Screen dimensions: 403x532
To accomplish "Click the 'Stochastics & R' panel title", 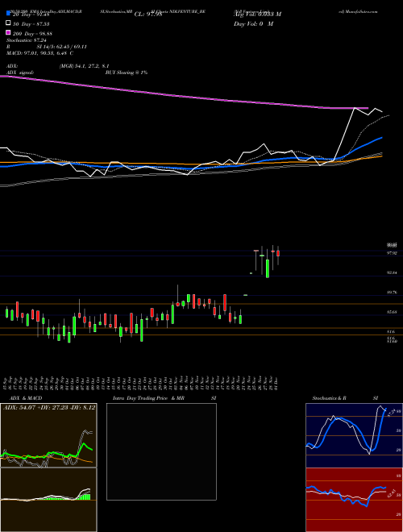I will click(330, 398).
